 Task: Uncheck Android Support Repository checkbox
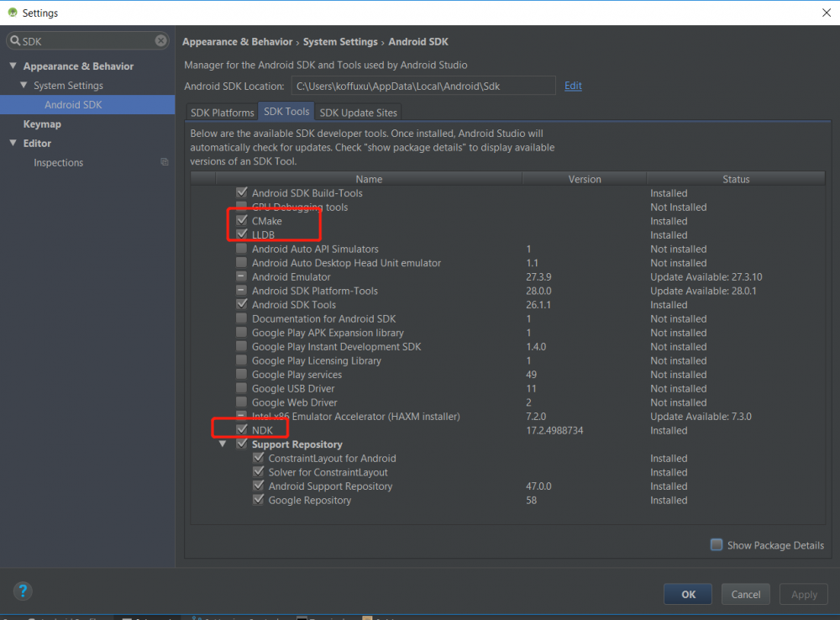[258, 485]
